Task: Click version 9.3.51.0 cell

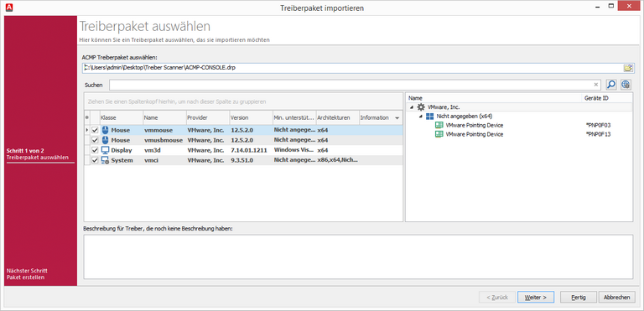Action: [251, 160]
